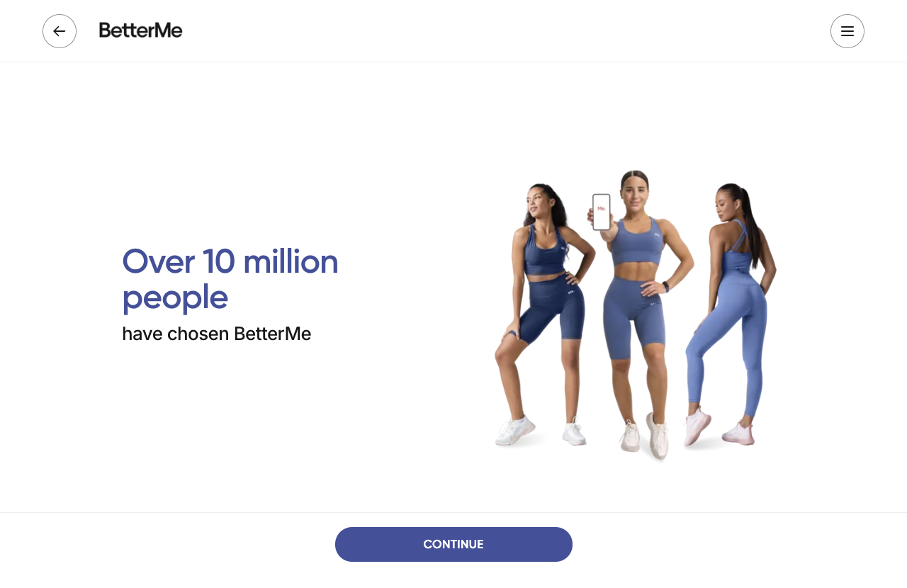Click the word "people" in the headline
Viewport: 907px width, 588px height.
point(175,298)
